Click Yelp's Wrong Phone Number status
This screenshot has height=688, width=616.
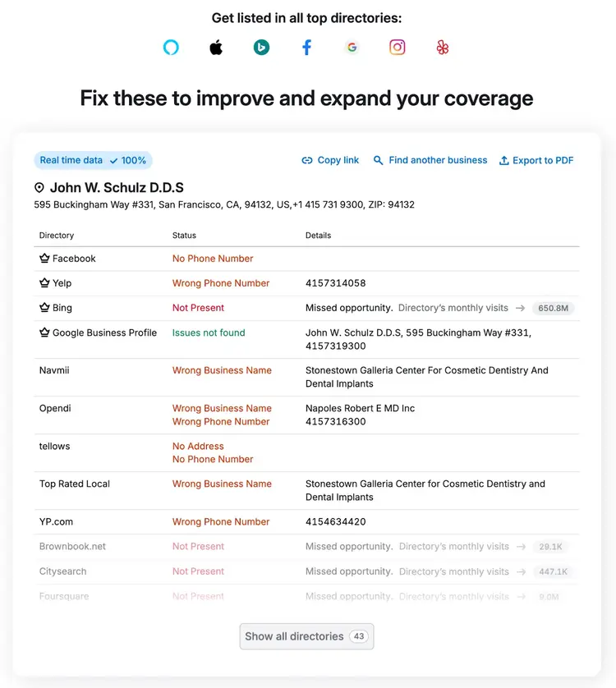[x=221, y=283]
